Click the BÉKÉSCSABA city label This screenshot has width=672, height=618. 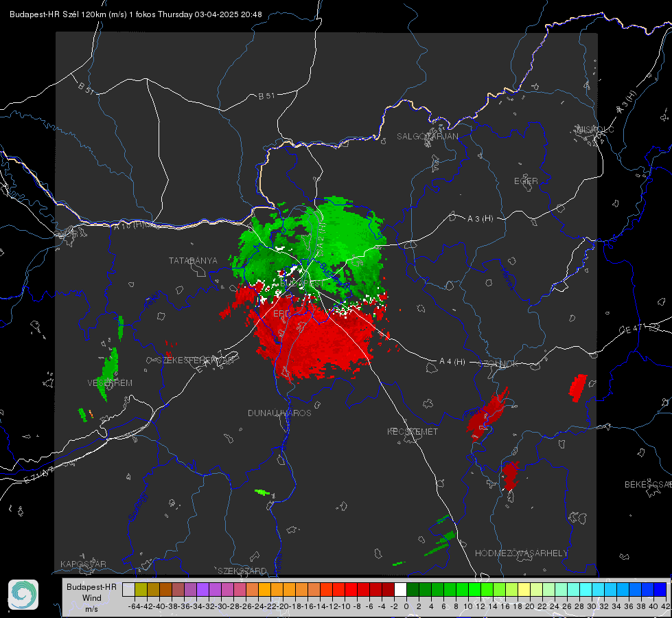[648, 484]
